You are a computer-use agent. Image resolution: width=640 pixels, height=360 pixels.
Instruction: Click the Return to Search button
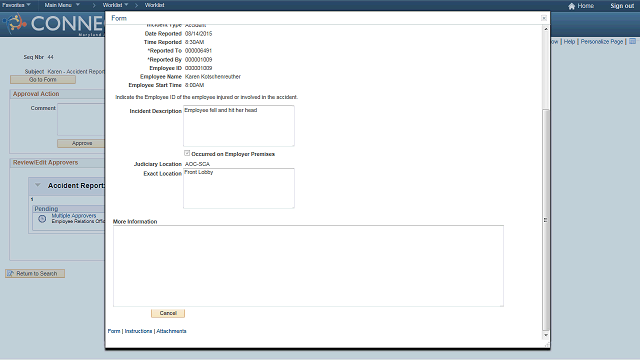pyautogui.click(x=35, y=273)
